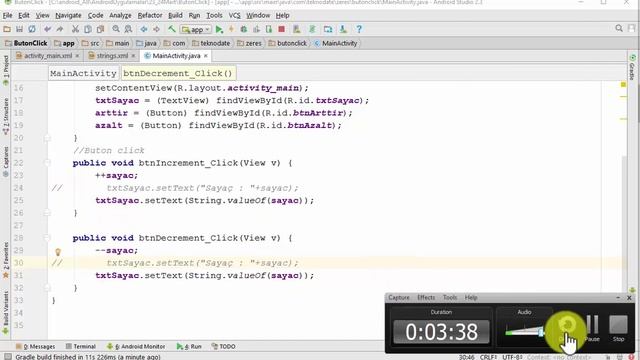This screenshot has width=640, height=360.
Task: Close the MainActivity.java tab
Action: pos(206,56)
